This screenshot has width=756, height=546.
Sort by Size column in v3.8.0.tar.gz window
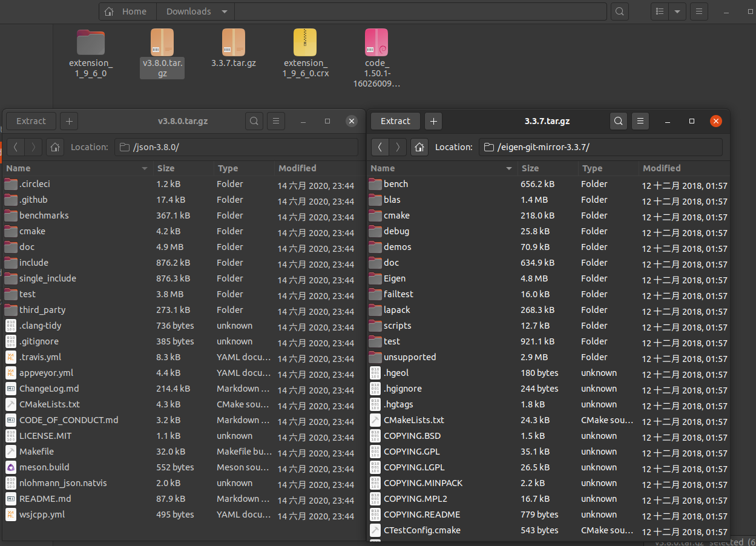[x=182, y=168]
